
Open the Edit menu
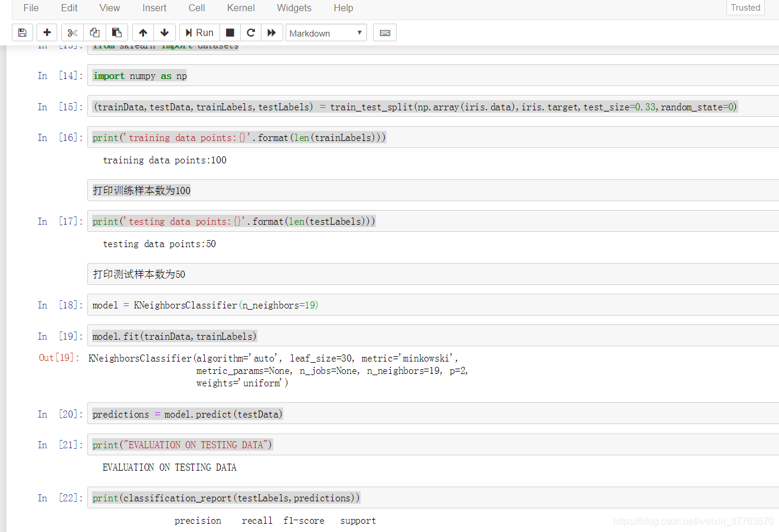[x=69, y=8]
